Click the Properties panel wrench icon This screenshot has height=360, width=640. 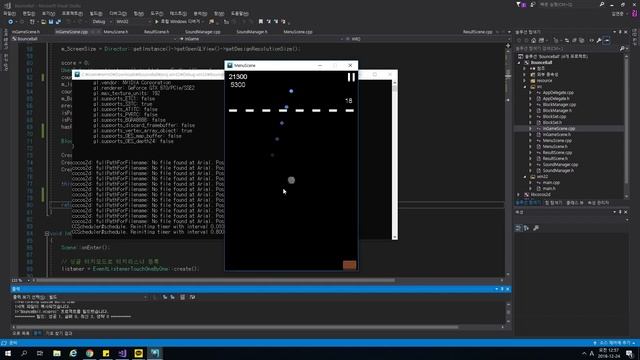pyautogui.click(x=536, y=228)
